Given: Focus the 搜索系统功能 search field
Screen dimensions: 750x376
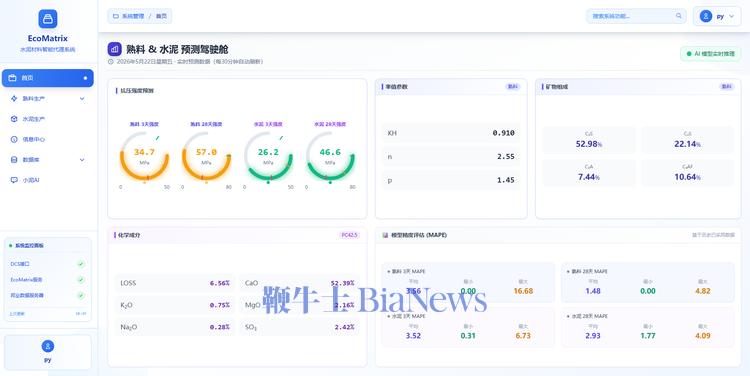Looking at the screenshot, I should click(637, 16).
